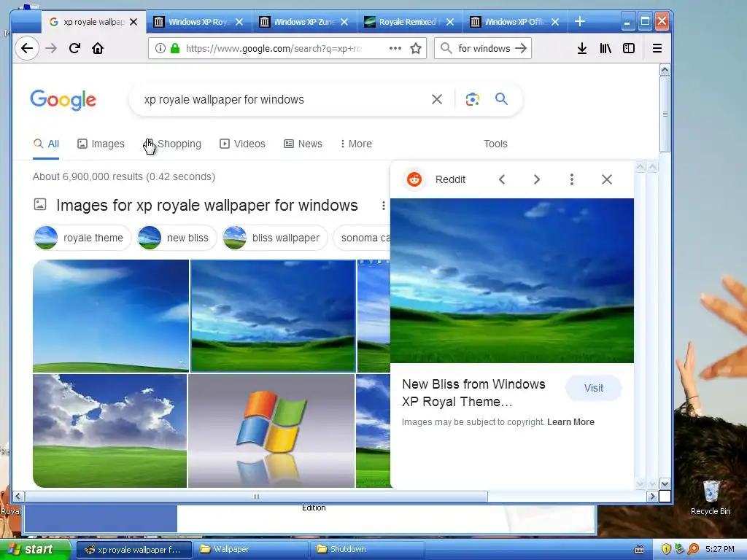This screenshot has height=560, width=747.
Task: Search by image with Google Lens icon
Action: click(x=472, y=99)
